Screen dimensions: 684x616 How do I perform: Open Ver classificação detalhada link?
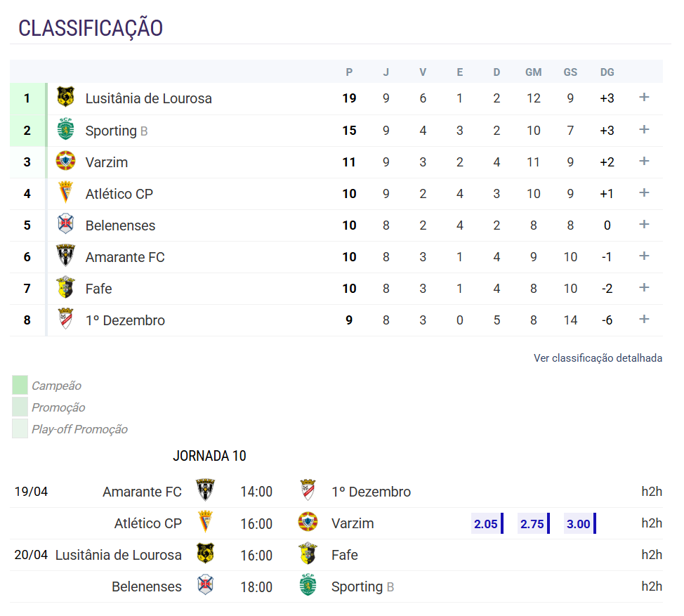[598, 358]
